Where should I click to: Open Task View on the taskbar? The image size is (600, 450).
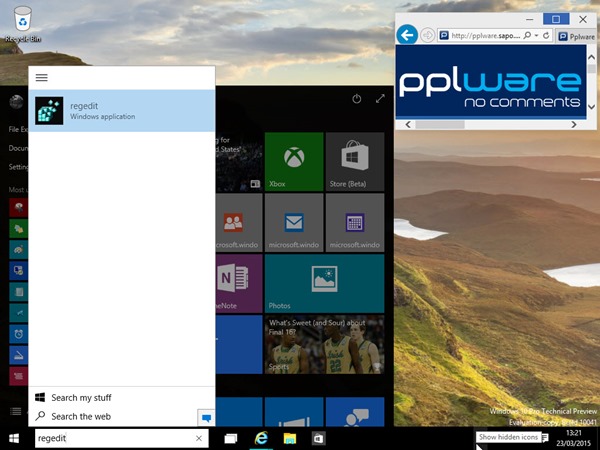230,439
